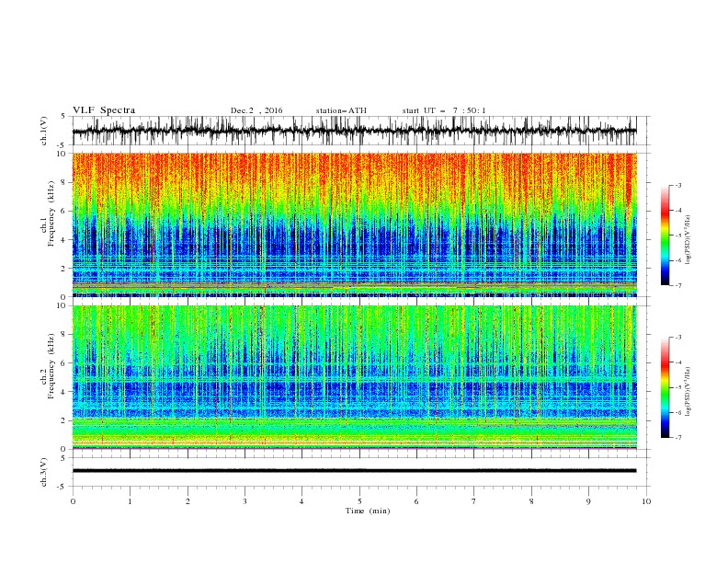Click the 'VLF Spectra' title text

click(104, 110)
